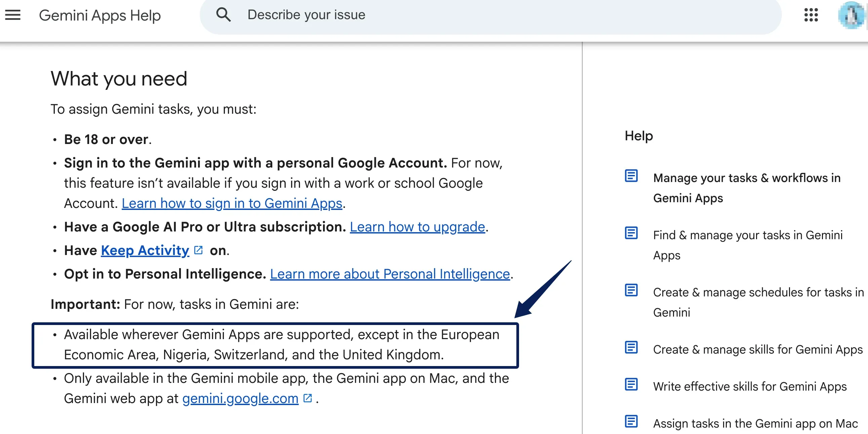Go to Gemini Apps Help home title
The width and height of the screenshot is (868, 434).
point(100,15)
